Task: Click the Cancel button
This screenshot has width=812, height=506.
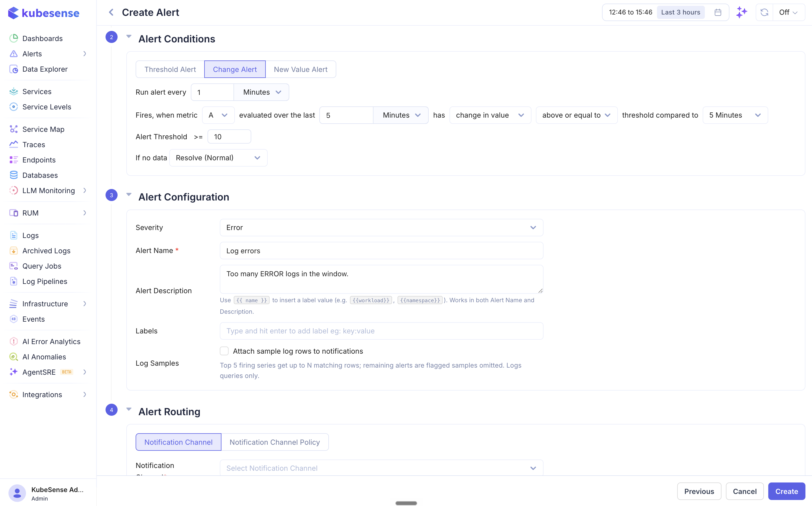Action: coord(744,491)
